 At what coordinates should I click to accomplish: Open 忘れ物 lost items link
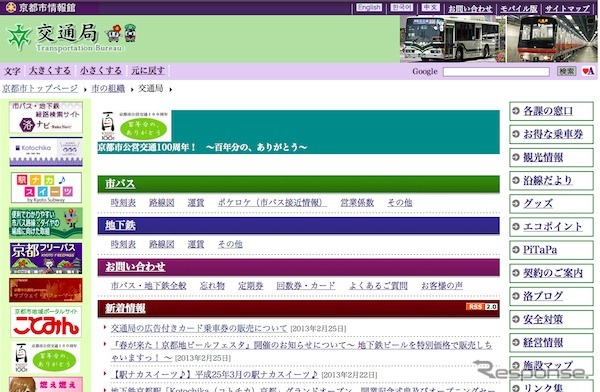tap(212, 286)
